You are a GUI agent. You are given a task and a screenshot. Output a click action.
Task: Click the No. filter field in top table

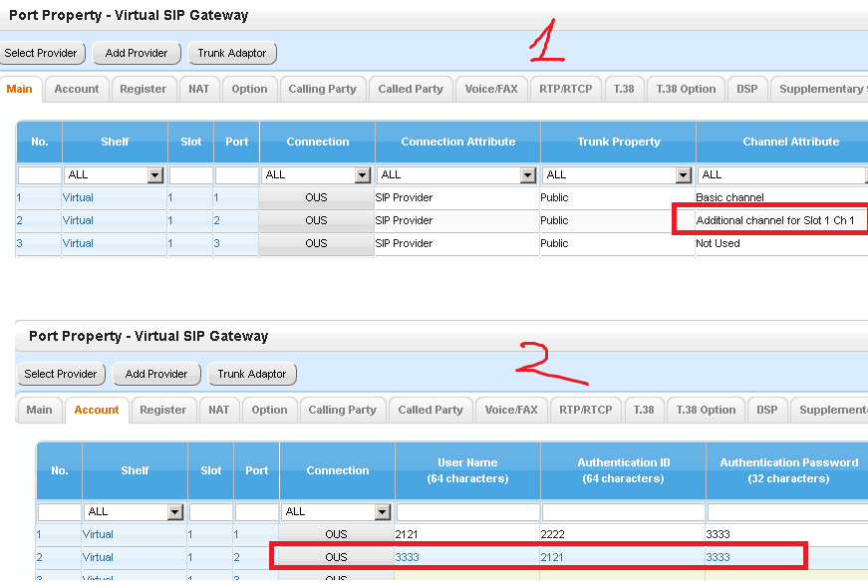pos(39,175)
